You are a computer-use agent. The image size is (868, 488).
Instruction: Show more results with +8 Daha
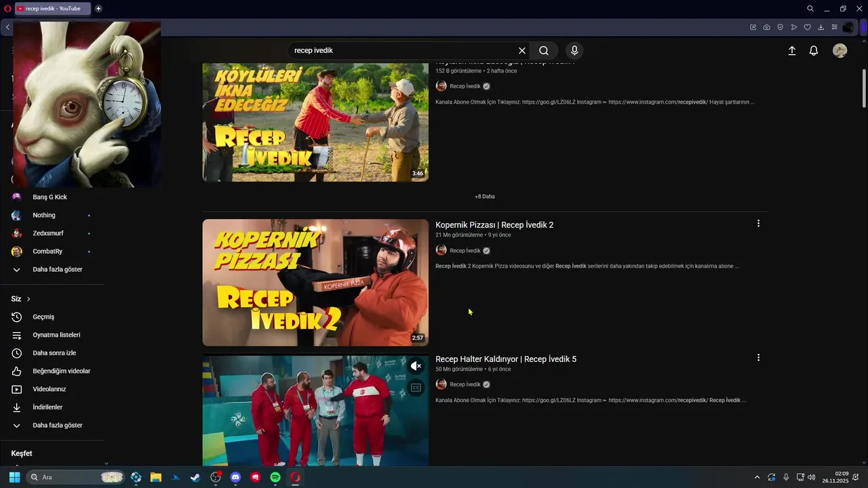pos(485,197)
